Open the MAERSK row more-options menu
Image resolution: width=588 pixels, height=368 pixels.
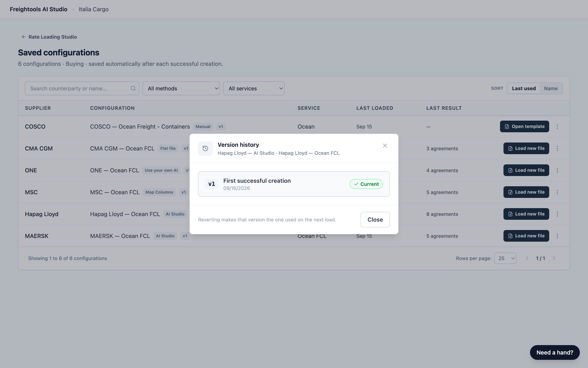pyautogui.click(x=557, y=236)
